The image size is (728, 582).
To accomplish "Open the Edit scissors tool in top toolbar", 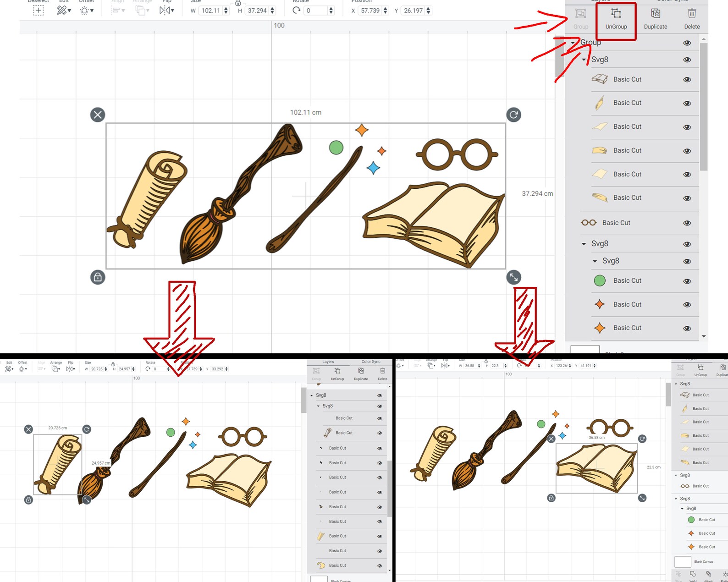I will click(64, 10).
